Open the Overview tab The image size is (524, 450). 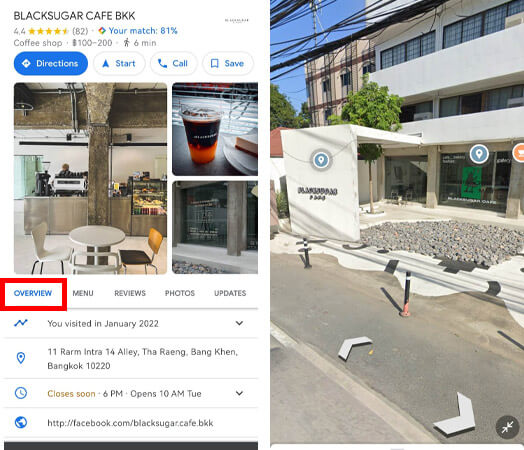[x=33, y=293]
